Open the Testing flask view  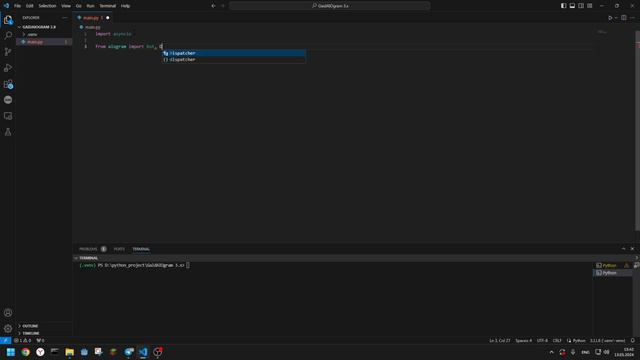tap(8, 132)
